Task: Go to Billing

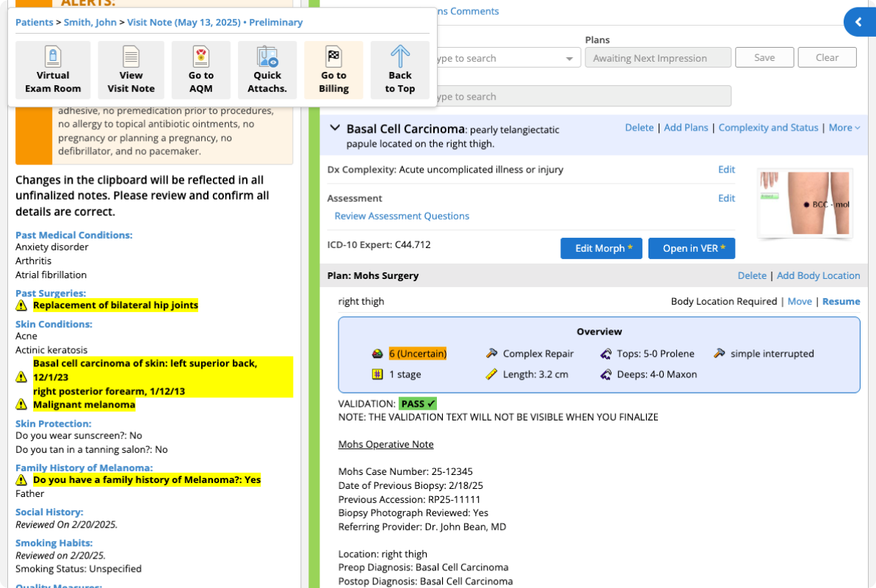Action: (x=333, y=70)
